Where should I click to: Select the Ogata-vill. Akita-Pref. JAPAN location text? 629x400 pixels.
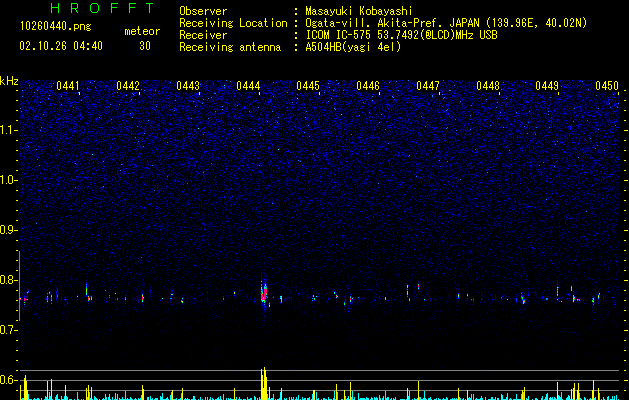tap(446, 23)
